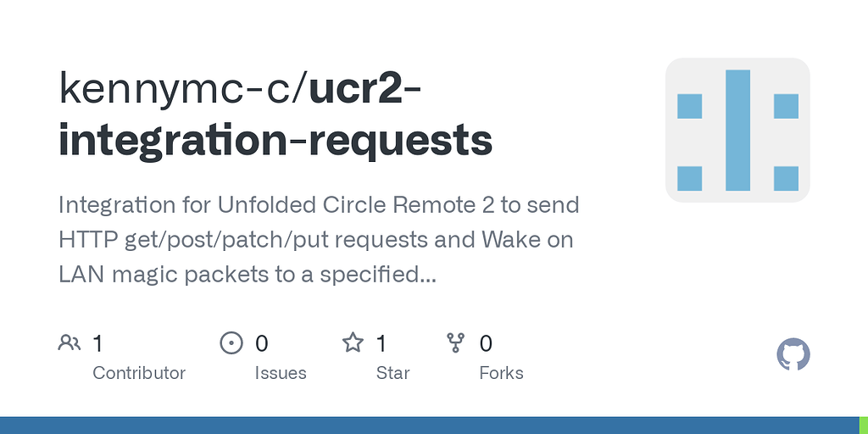Open the Forks label
Viewport: 868px width, 434px height.
pyautogui.click(x=502, y=373)
